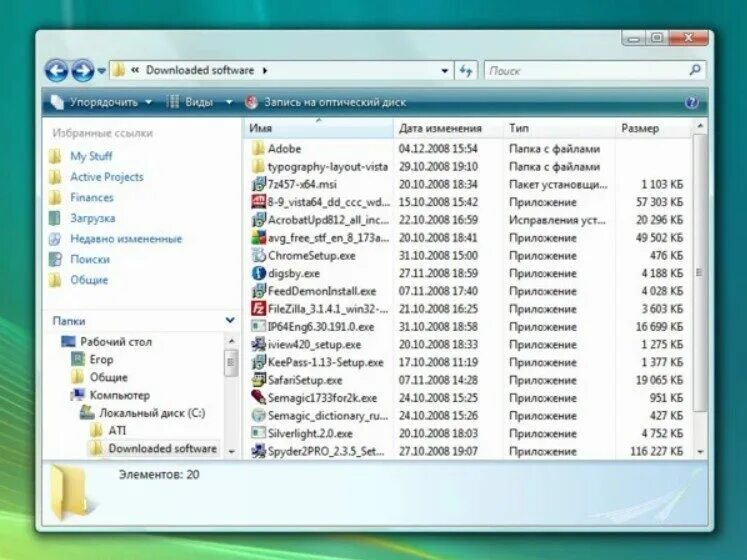Select the Semagic1733for2k.exe icon

(x=258, y=397)
